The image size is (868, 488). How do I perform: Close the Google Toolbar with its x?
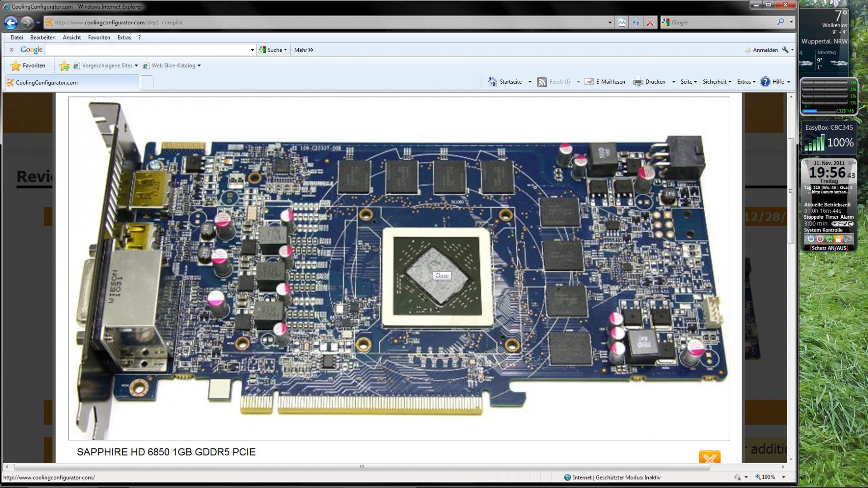[x=11, y=50]
